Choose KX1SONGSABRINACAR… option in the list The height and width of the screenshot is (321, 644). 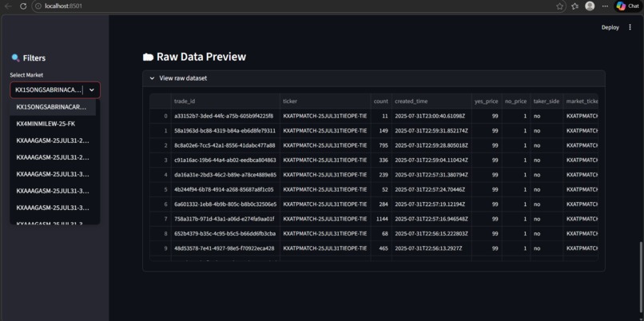53,107
